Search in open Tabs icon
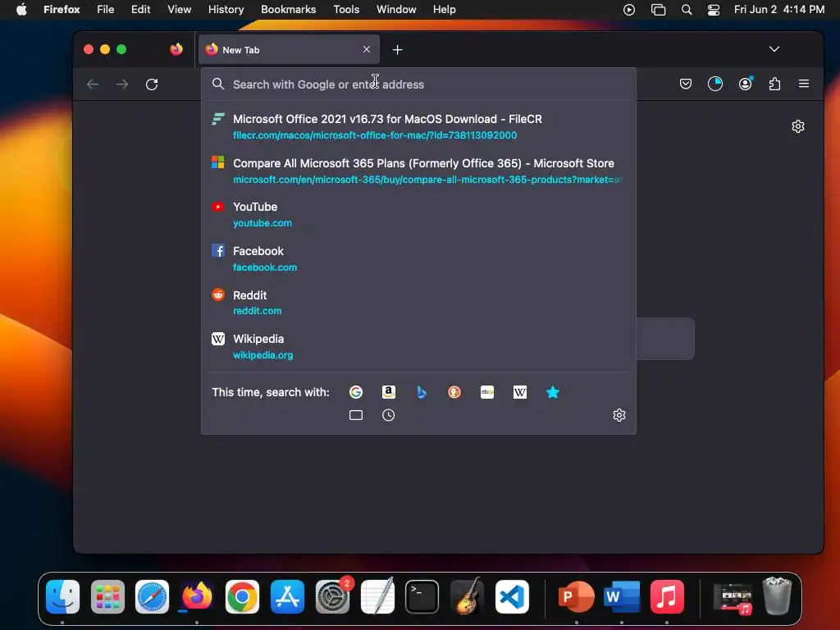 point(356,415)
